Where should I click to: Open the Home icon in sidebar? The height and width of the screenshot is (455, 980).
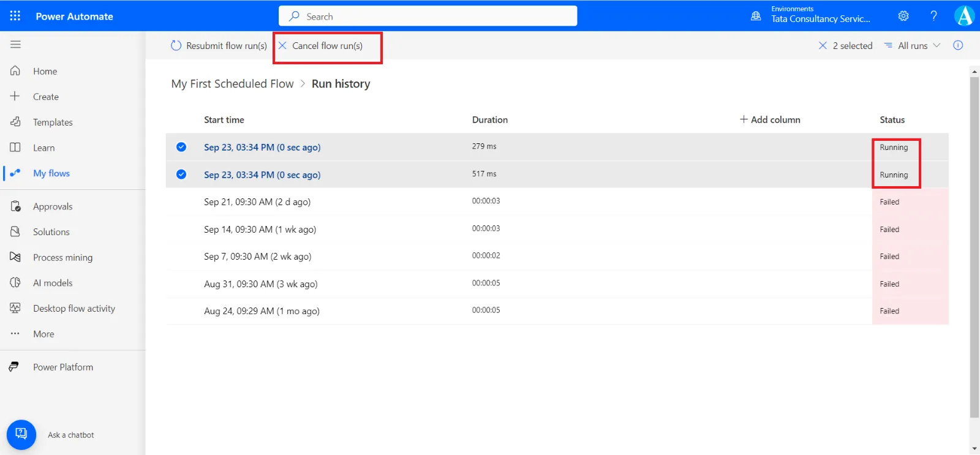point(15,70)
